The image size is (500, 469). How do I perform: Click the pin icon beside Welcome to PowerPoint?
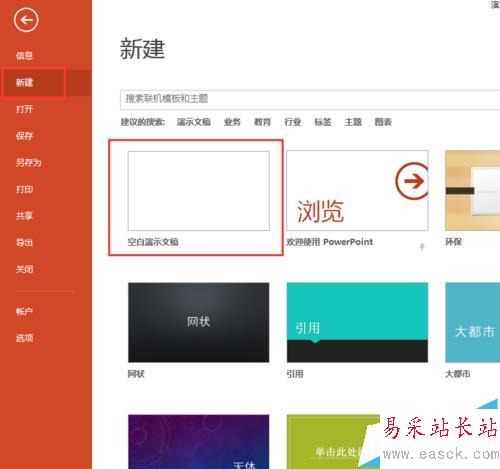point(422,247)
